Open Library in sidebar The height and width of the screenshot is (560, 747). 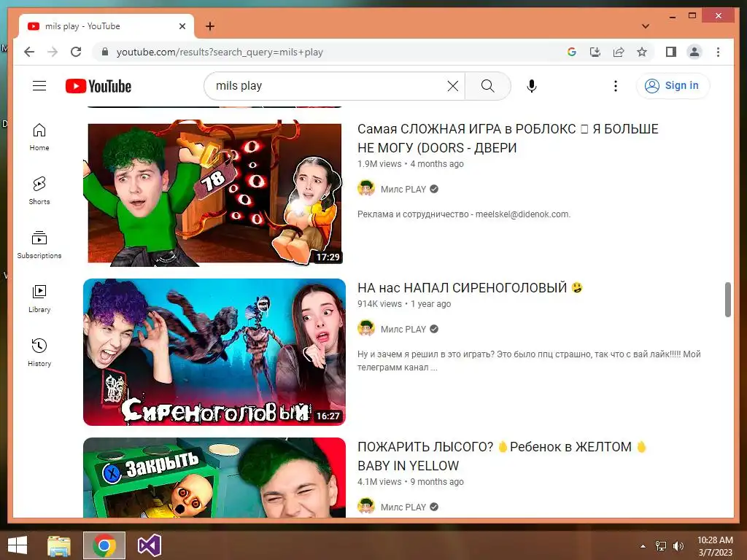tap(39, 298)
